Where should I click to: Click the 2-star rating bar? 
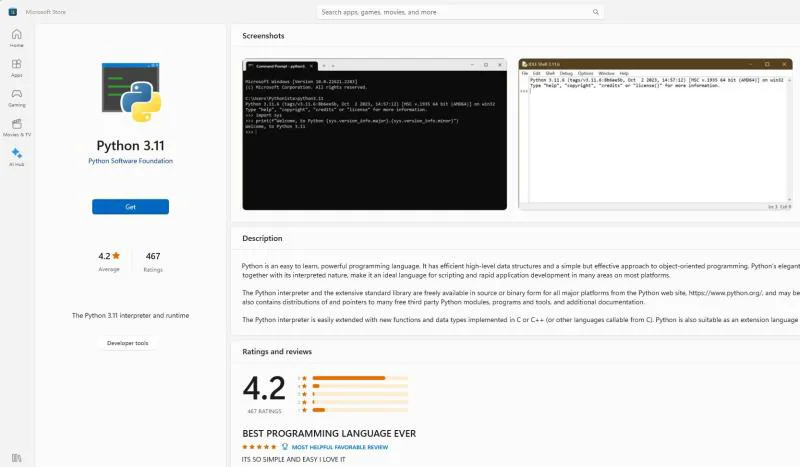tap(360, 402)
